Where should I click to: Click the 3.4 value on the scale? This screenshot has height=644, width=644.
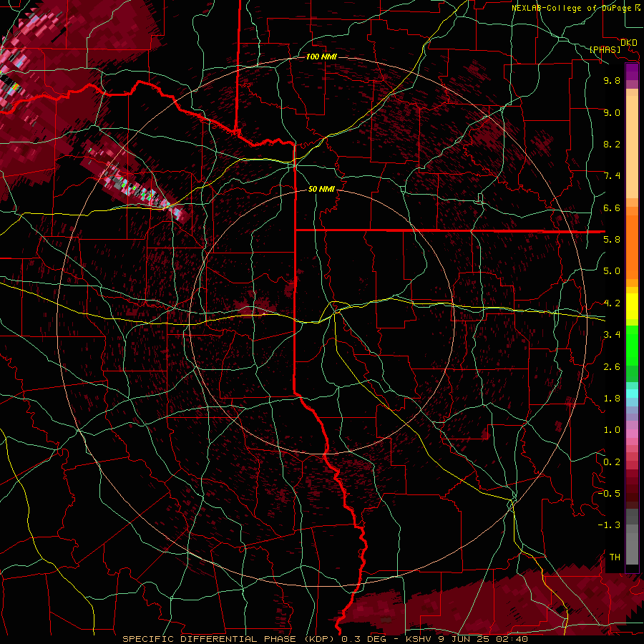(612, 335)
